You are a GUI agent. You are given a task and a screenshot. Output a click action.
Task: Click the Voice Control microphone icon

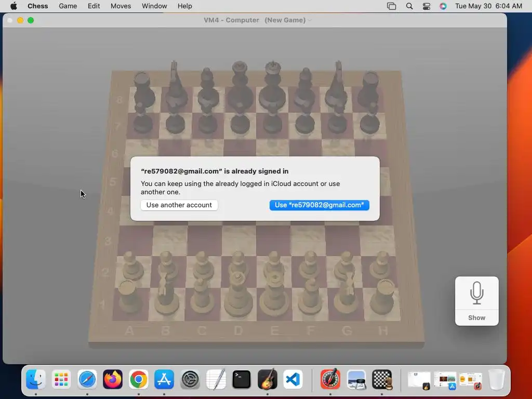[x=477, y=293]
